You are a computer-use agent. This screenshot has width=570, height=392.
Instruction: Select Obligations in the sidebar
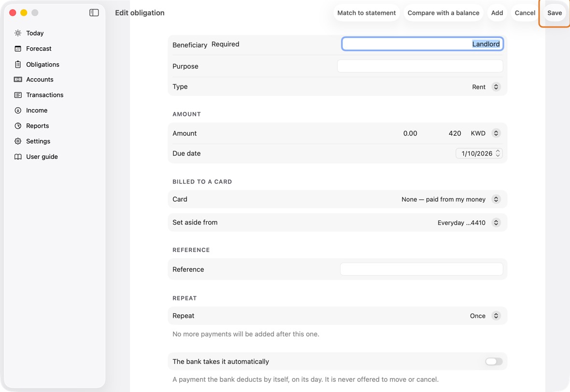[x=43, y=64]
